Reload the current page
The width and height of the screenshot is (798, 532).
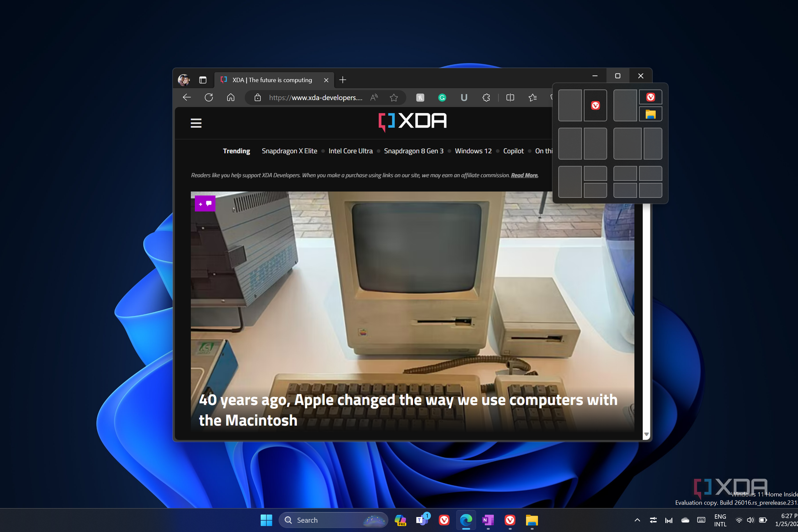(x=209, y=97)
